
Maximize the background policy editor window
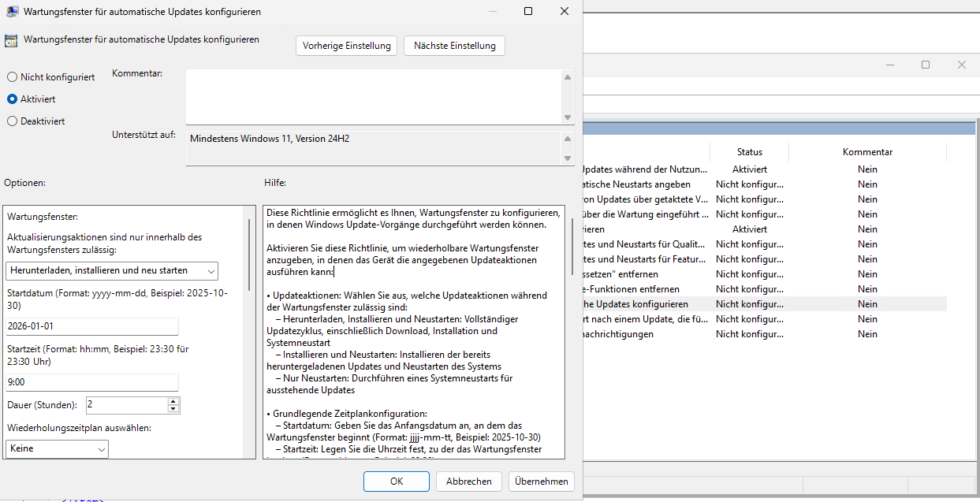click(926, 65)
